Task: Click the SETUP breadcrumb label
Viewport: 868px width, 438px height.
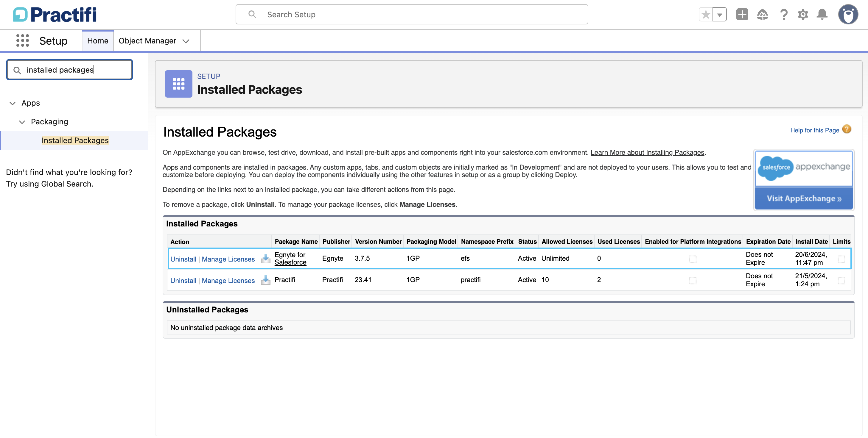Action: 209,76
